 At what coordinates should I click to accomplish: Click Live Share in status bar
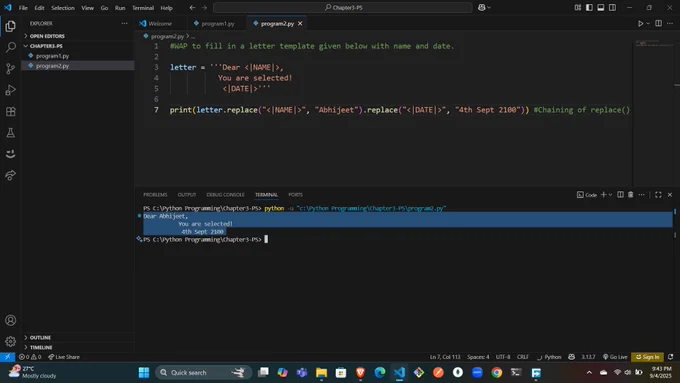point(64,357)
